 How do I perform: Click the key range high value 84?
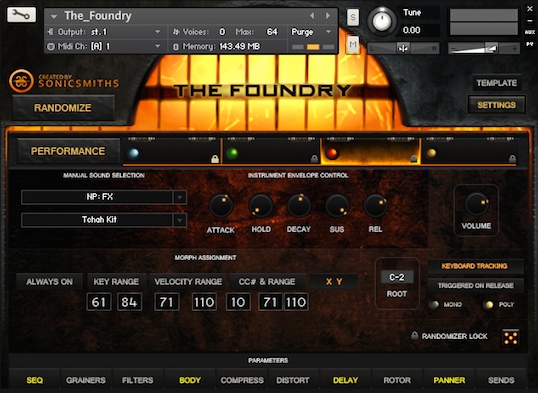(x=129, y=302)
